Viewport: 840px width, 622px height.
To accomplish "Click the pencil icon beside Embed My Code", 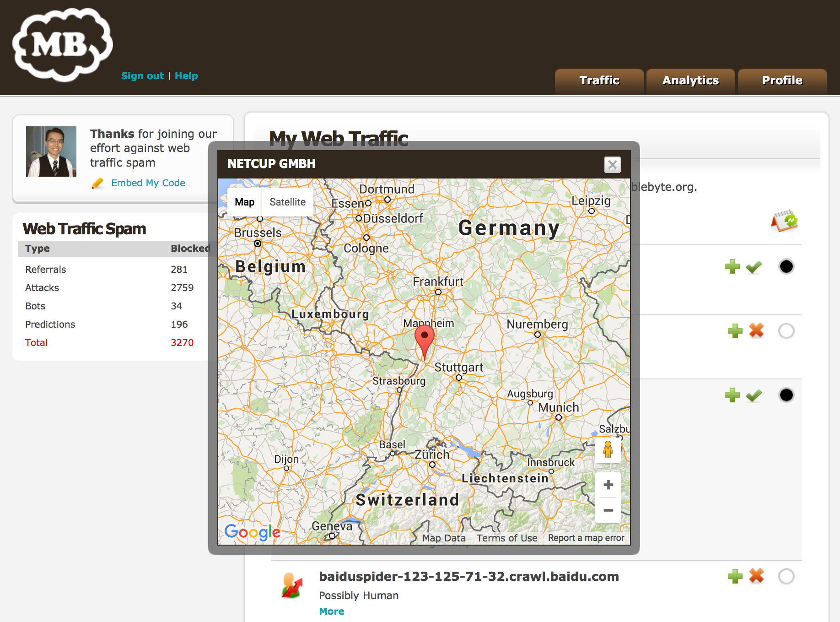I will tap(97, 183).
